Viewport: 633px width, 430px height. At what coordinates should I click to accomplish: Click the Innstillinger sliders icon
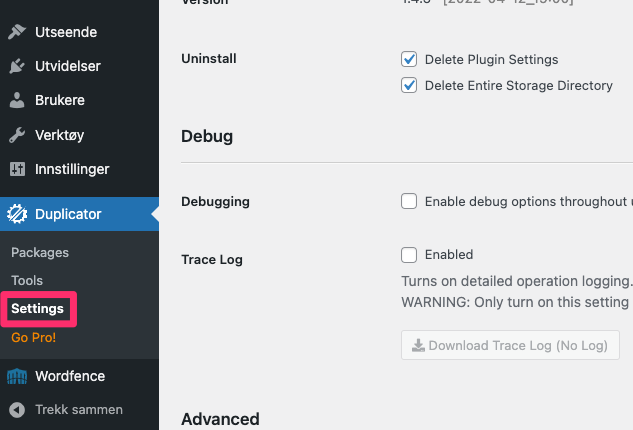tap(17, 169)
